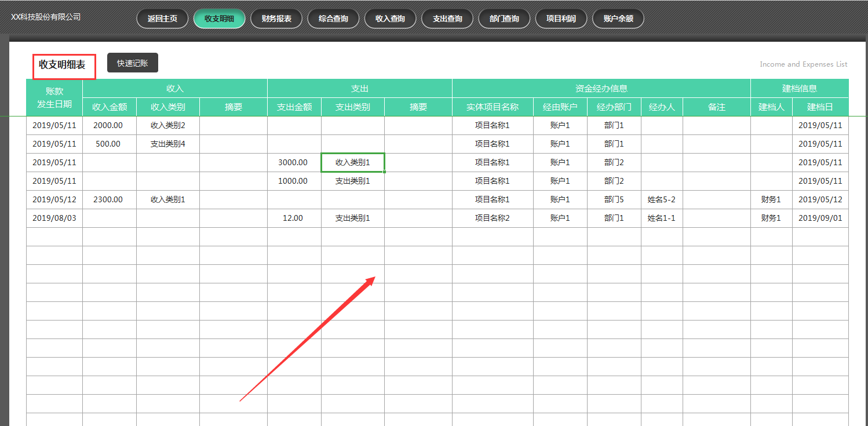The image size is (868, 426).
Task: Click the 快速记账 button
Action: pos(132,63)
